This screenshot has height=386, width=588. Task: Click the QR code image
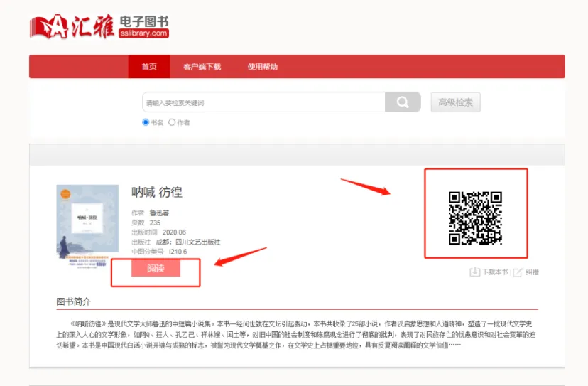pyautogui.click(x=475, y=218)
